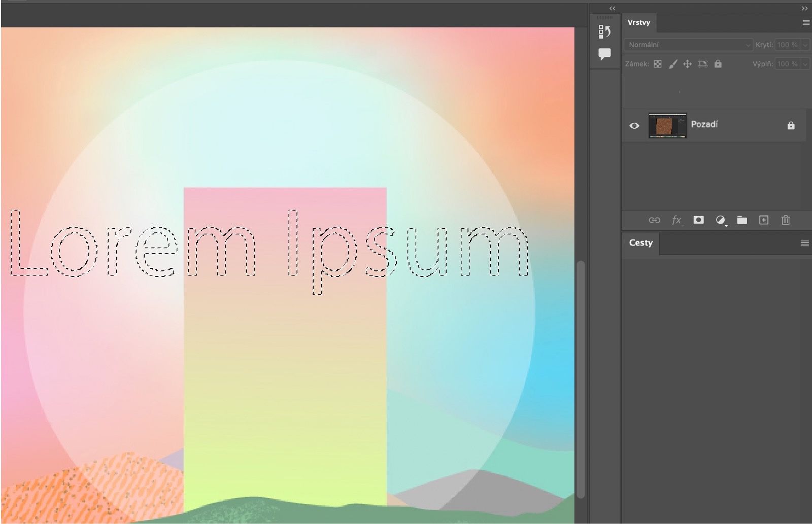
Task: Switch to the Cesty tab
Action: click(640, 243)
